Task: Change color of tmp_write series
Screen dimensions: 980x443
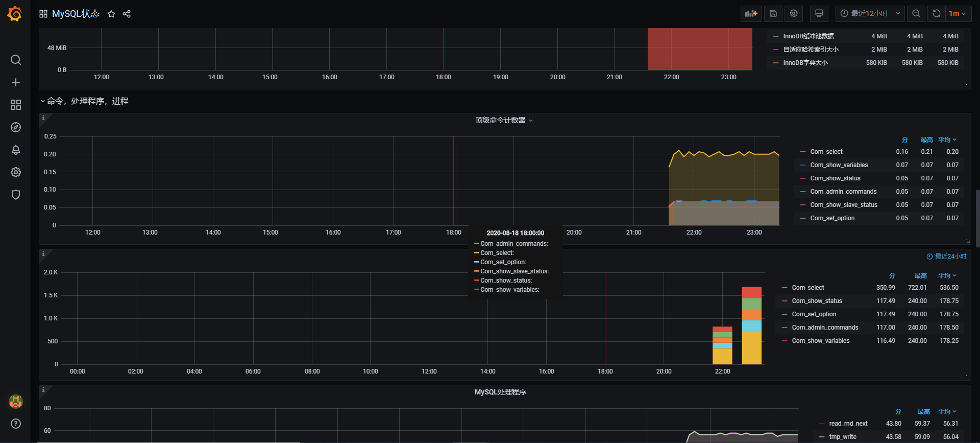Action: [822, 437]
